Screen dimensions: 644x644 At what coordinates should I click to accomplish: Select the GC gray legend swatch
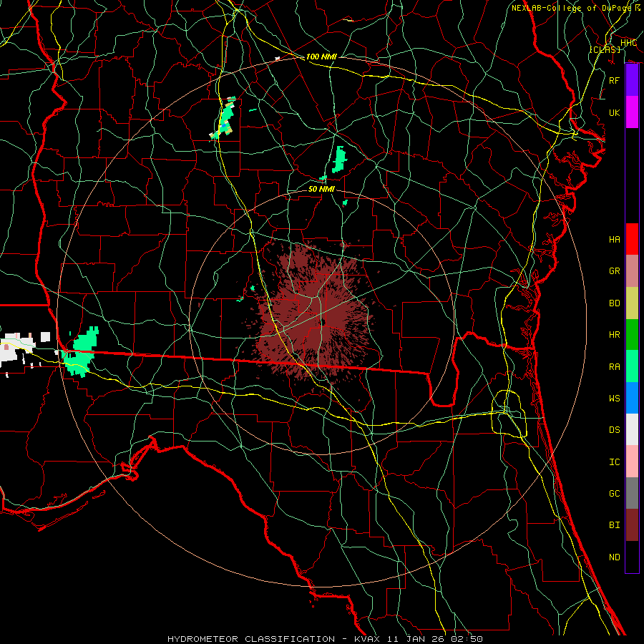coord(632,493)
